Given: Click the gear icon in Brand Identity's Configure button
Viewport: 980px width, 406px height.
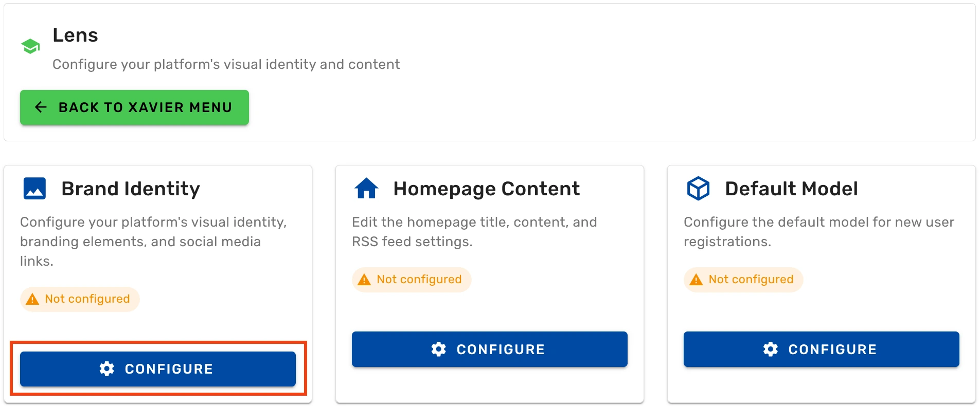Looking at the screenshot, I should point(107,368).
